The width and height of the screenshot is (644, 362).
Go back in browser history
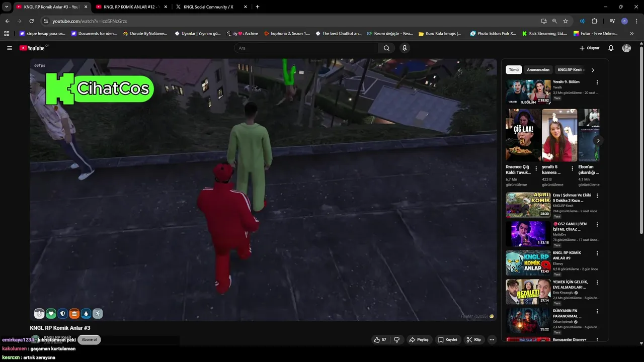tap(7, 21)
